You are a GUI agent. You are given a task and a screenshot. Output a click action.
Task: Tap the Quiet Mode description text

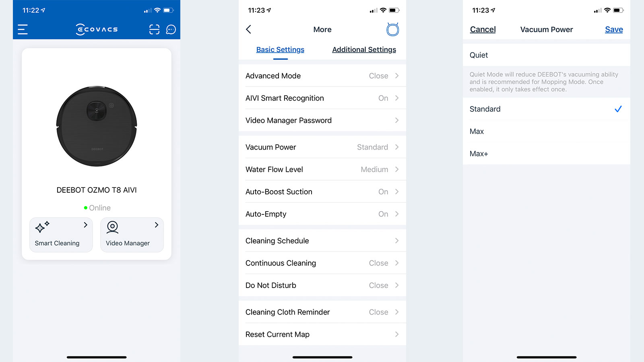coord(544,82)
